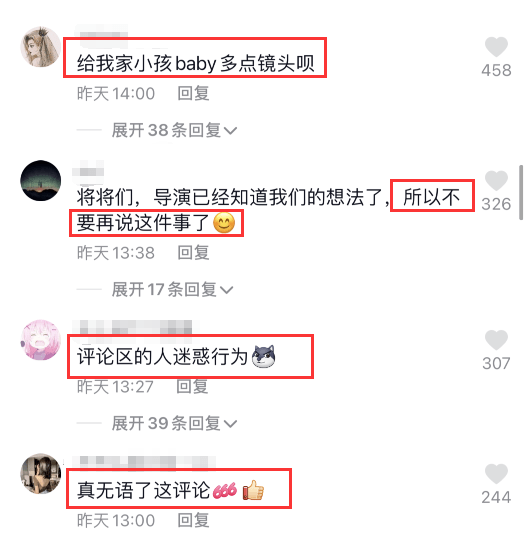Open the dark night-sky avatar profile
The width and height of the screenshot is (524, 548).
click(41, 180)
